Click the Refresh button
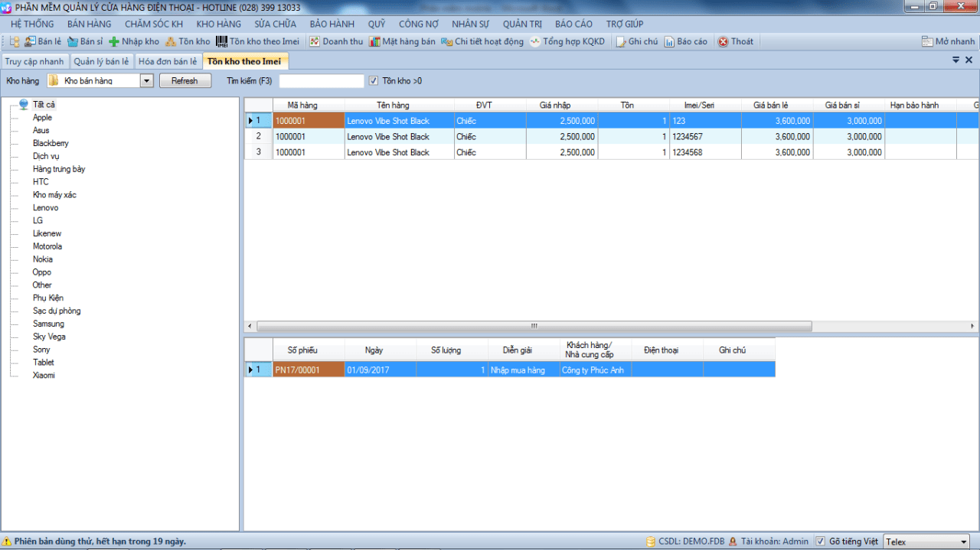 (185, 80)
